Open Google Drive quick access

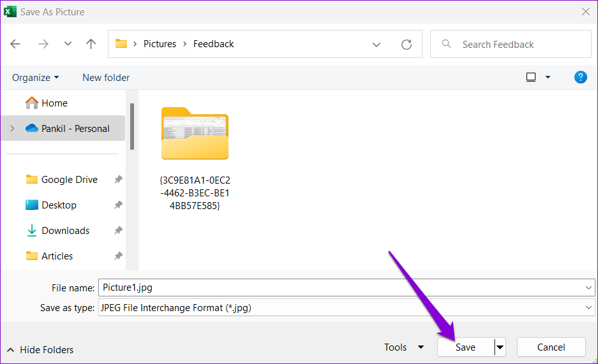(70, 180)
